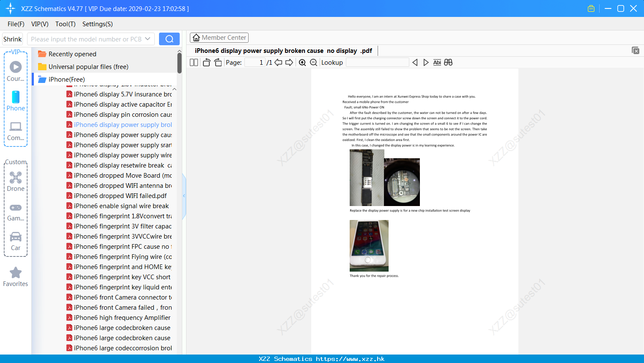Image resolution: width=644 pixels, height=363 pixels.
Task: Open the Drone category
Action: [16, 181]
